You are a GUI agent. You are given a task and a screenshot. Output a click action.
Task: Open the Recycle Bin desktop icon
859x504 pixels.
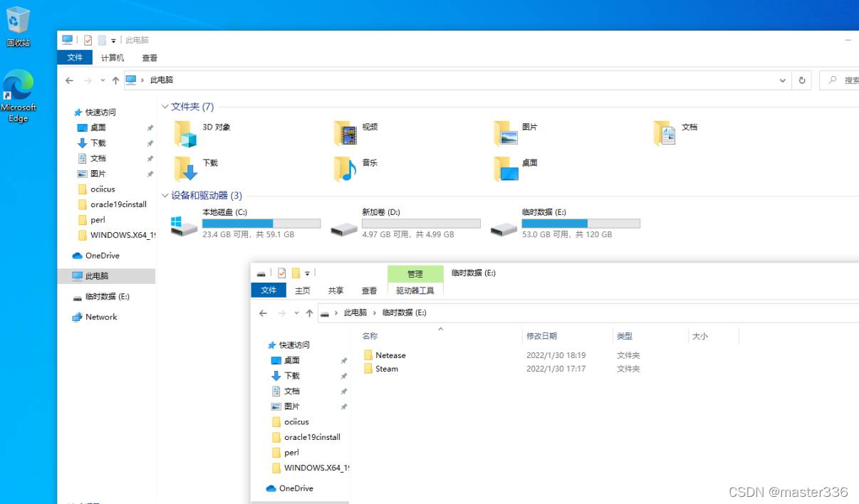(19, 26)
